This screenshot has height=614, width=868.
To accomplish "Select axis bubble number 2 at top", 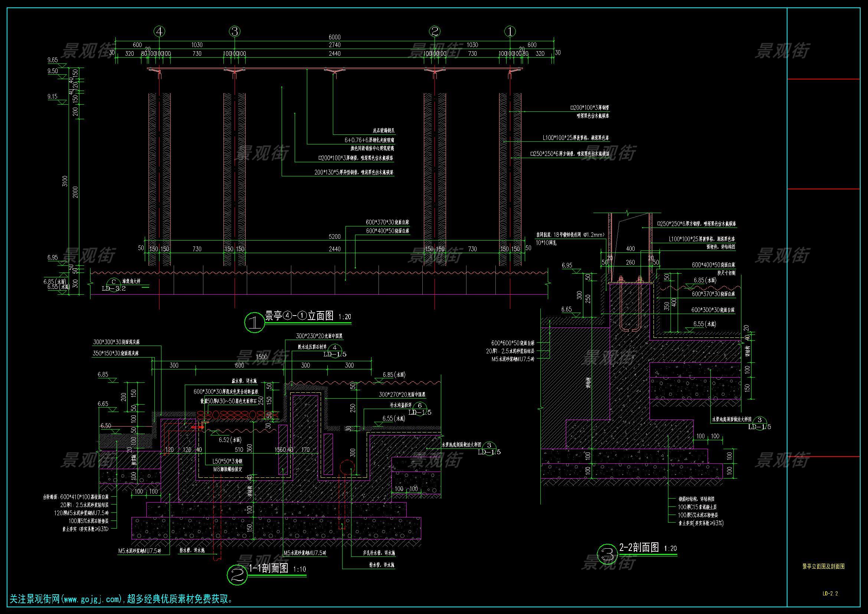I will coord(435,32).
